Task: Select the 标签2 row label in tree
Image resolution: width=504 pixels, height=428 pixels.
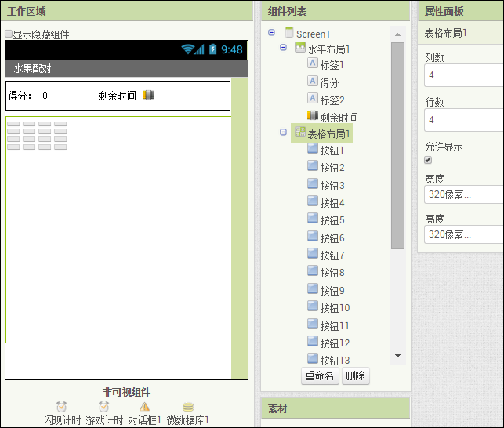Action: pyautogui.click(x=332, y=100)
